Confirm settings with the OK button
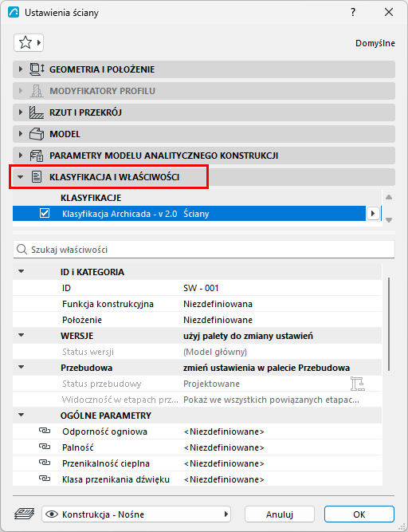 point(359,514)
